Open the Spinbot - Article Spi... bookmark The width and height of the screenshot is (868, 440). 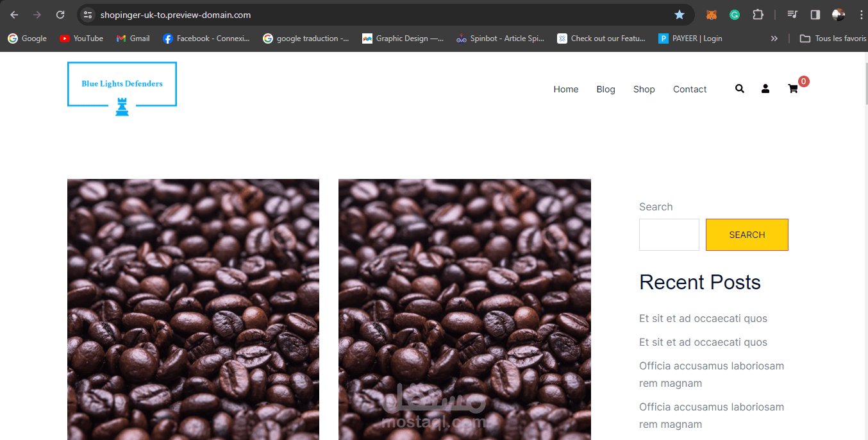click(x=500, y=38)
